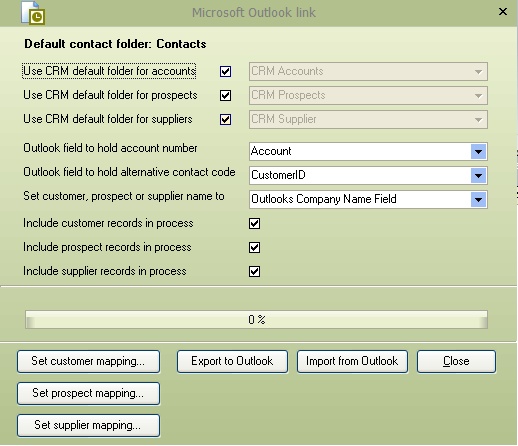This screenshot has width=518, height=446.
Task: Toggle Include prospect records in process
Action: pyautogui.click(x=254, y=248)
